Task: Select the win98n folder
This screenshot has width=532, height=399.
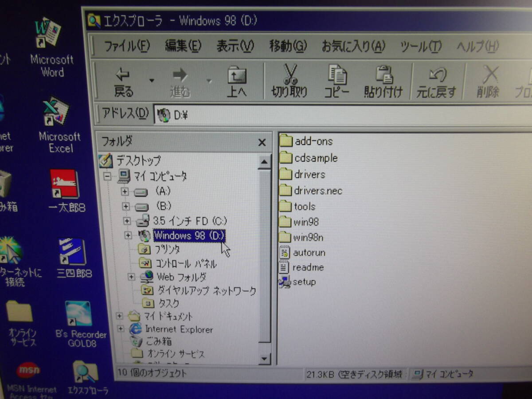Action: 302,237
